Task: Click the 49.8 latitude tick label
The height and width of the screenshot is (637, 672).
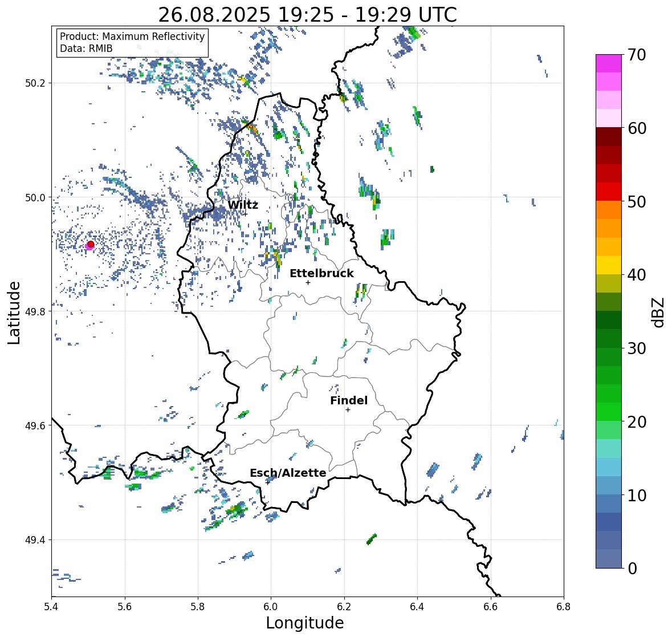Action: [x=35, y=311]
